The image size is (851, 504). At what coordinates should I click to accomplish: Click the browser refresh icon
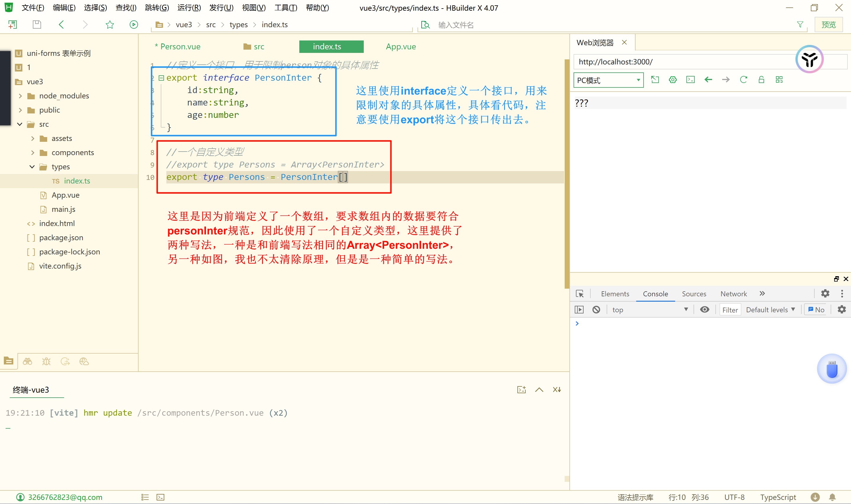click(x=743, y=80)
